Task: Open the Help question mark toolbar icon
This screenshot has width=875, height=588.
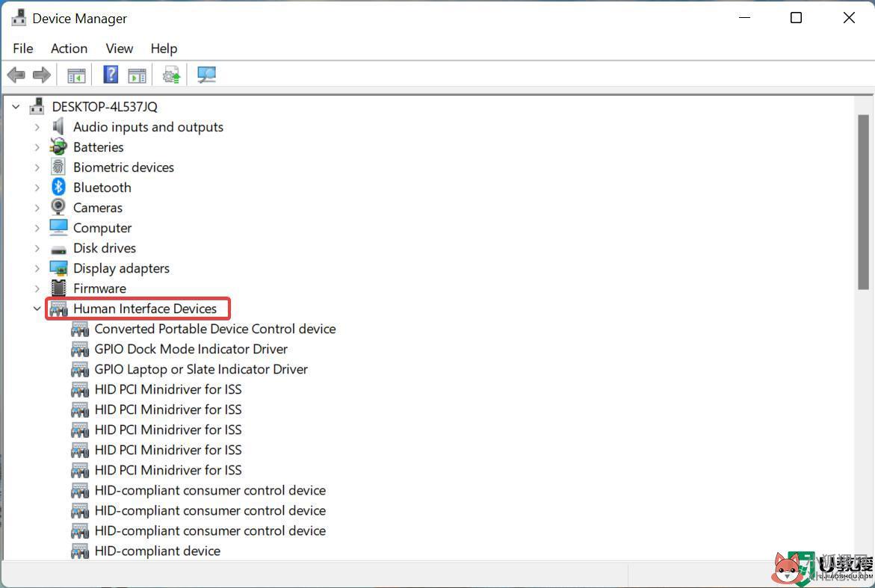Action: pos(111,74)
